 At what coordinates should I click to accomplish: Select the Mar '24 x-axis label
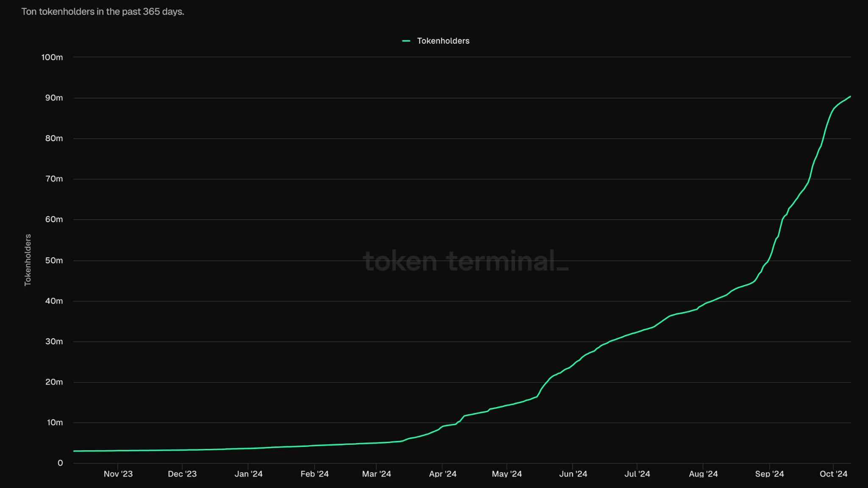[x=376, y=474]
